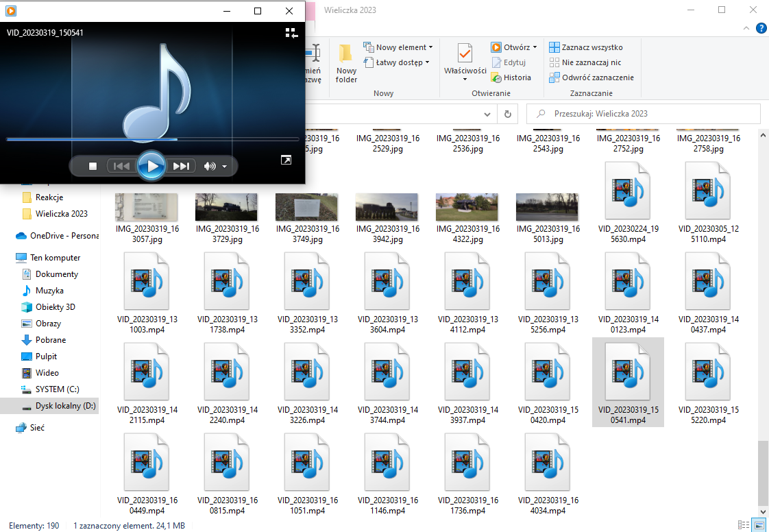Stop playback with the square Stop button
The width and height of the screenshot is (769, 532).
click(93, 166)
